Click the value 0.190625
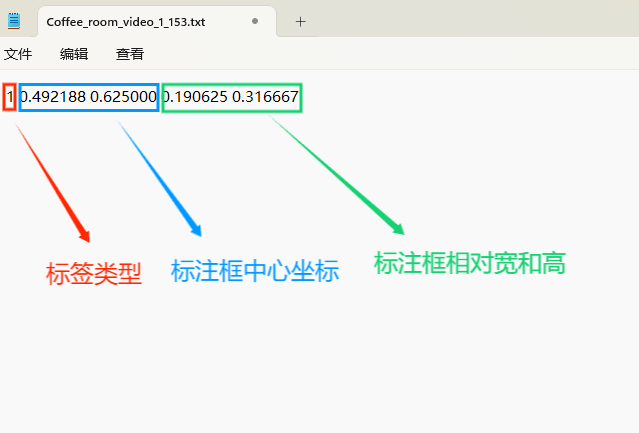Image resolution: width=639 pixels, height=433 pixels. click(195, 97)
